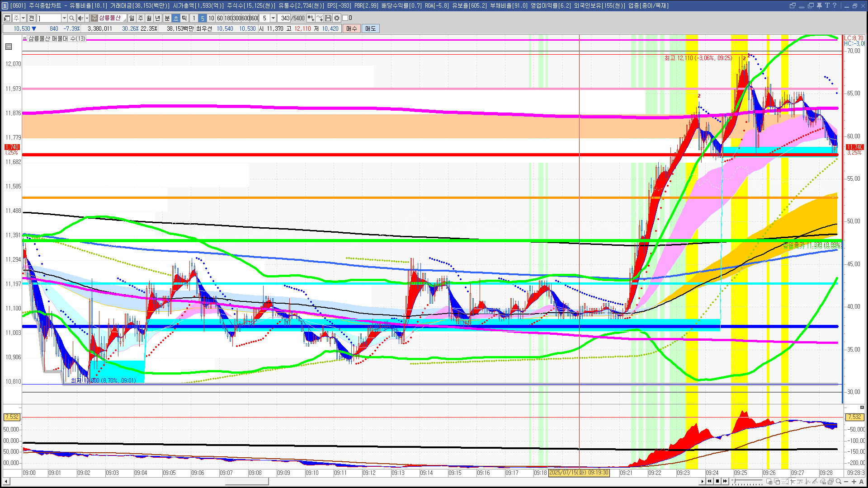Click the grid icon left of chart
Screen dimensions: 868x488
[x=9, y=47]
